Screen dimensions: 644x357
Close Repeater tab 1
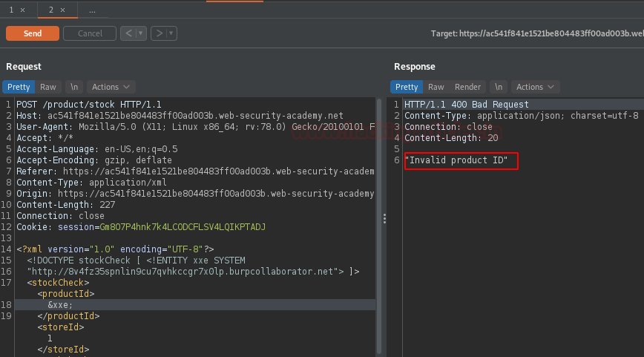click(x=22, y=10)
